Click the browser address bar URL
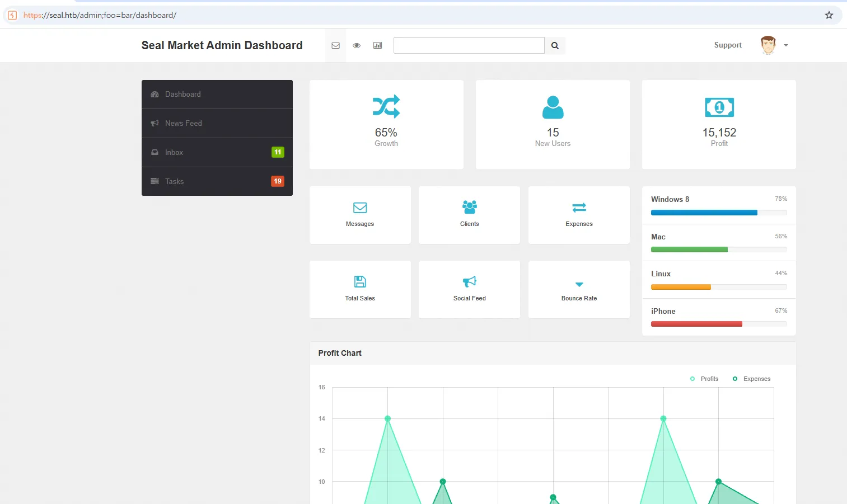The image size is (847, 504). click(x=100, y=15)
